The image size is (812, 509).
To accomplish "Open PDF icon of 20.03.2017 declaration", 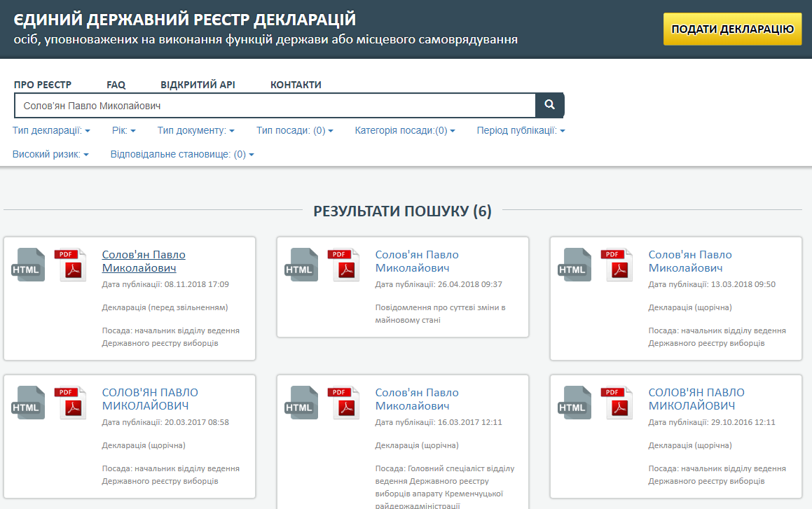I will 71,403.
